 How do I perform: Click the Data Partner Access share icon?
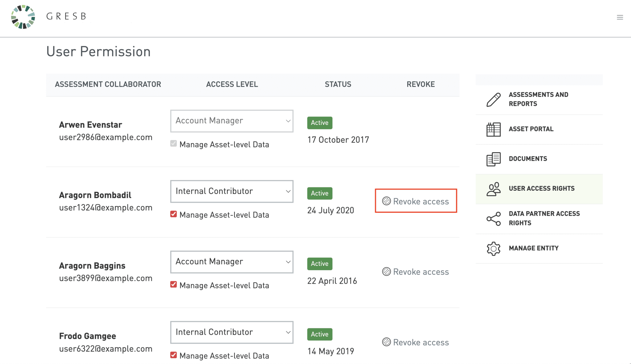[x=493, y=218]
